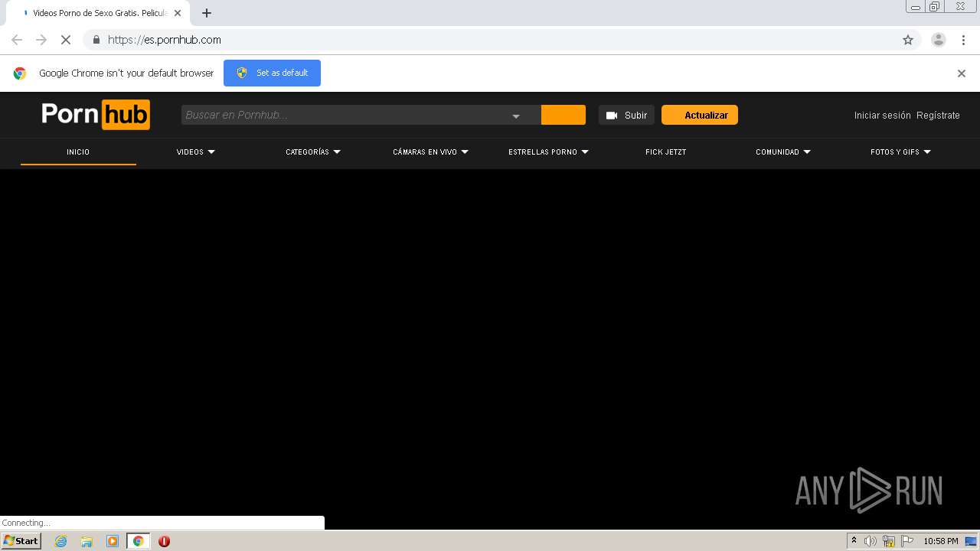980x551 pixels.
Task: Go back in browser history
Action: (17, 40)
